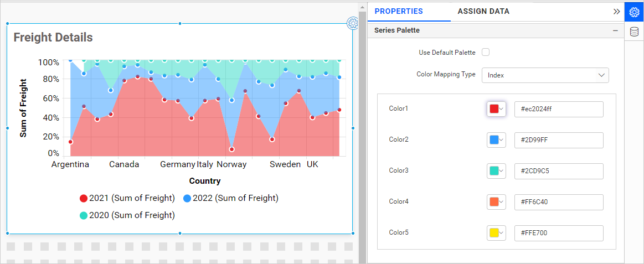644x264 pixels.
Task: Open the data source database icon
Action: point(634,32)
